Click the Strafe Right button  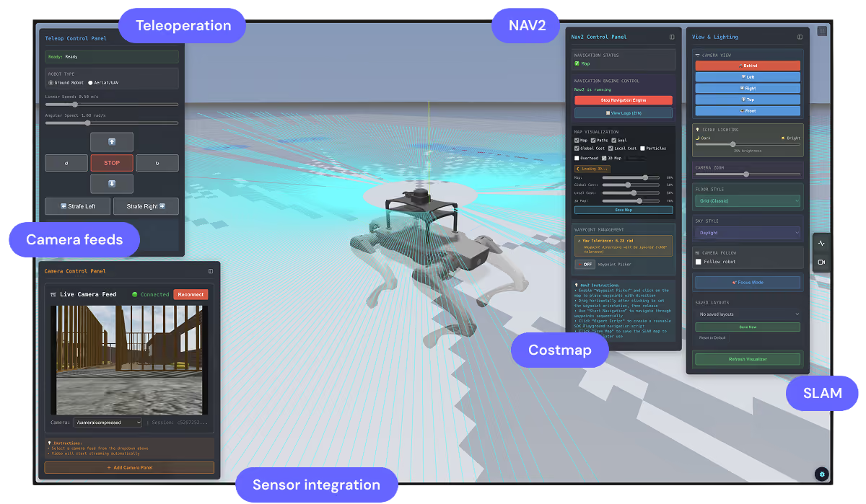coord(146,206)
